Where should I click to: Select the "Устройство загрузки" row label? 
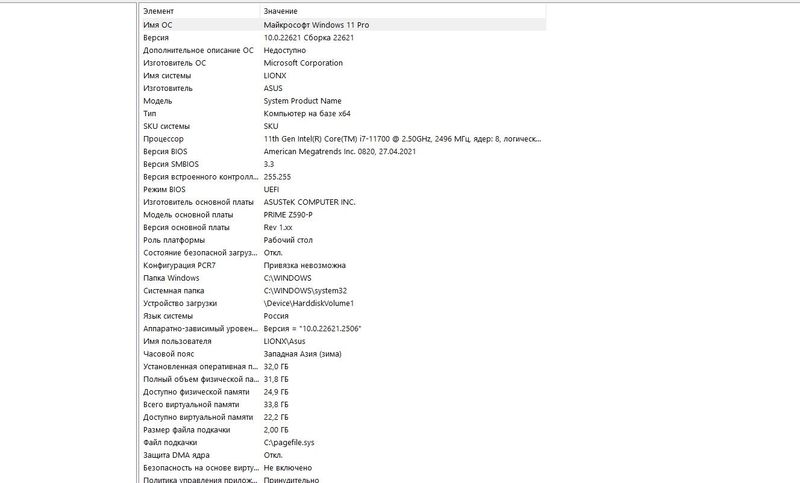[x=180, y=303]
